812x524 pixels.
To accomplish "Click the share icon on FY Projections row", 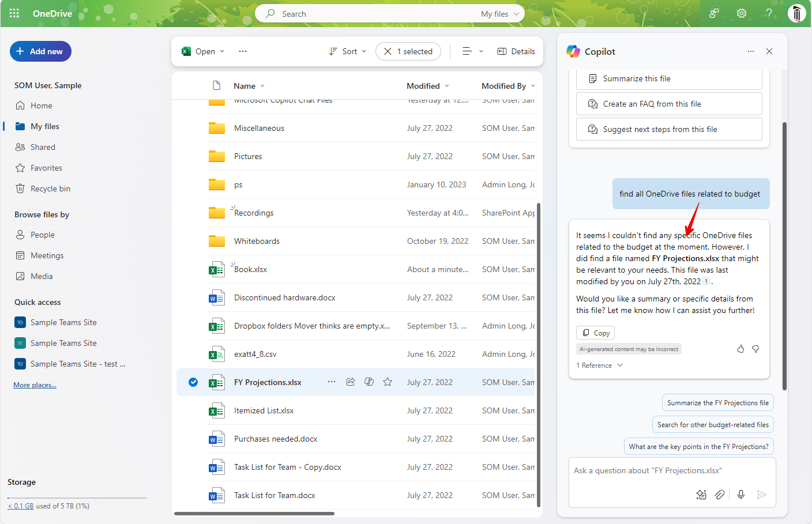I will (351, 382).
